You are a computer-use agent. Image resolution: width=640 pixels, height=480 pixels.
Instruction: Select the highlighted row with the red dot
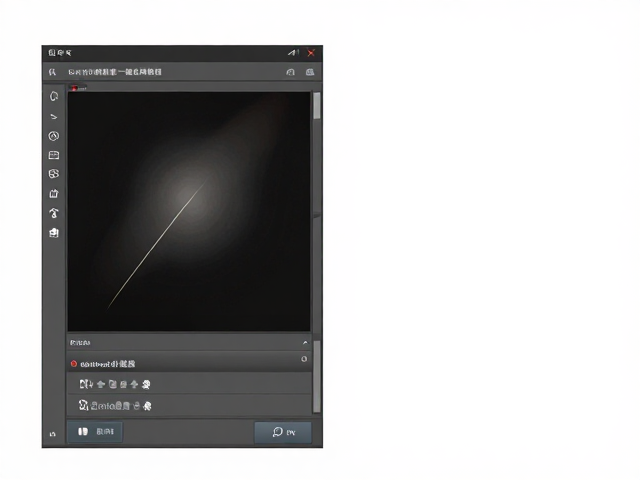(189, 362)
